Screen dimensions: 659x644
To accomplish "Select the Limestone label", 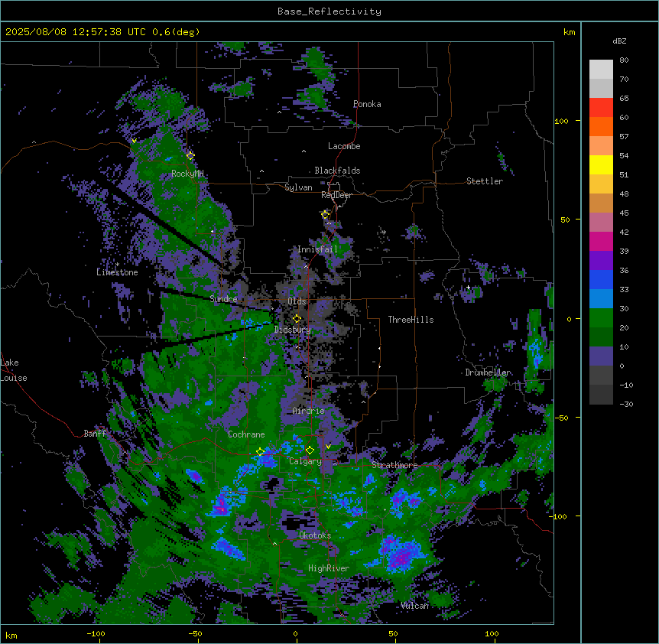I will pos(117,272).
